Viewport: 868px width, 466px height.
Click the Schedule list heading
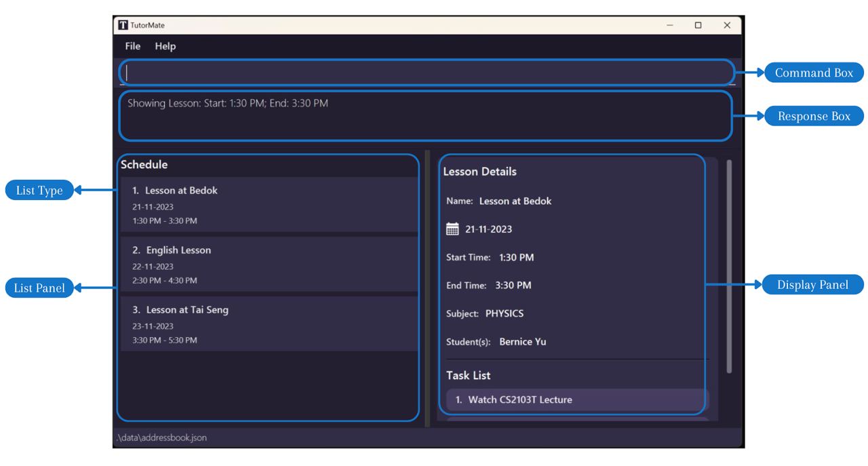[144, 164]
